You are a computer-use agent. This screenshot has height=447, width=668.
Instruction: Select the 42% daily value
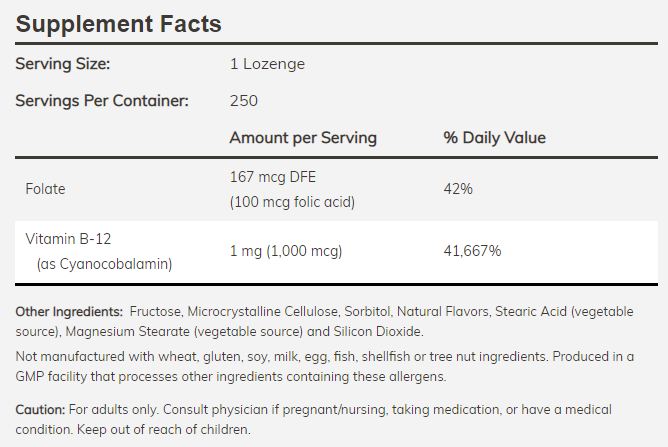pos(459,188)
